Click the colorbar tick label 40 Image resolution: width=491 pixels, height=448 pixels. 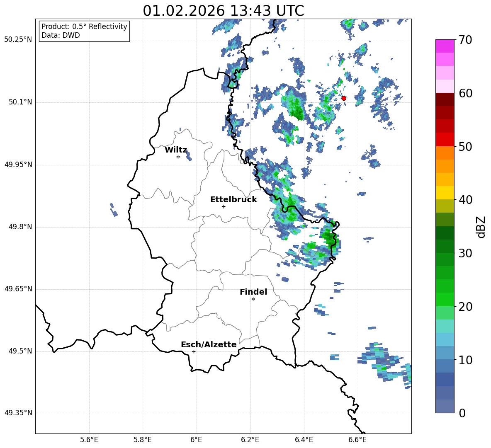click(465, 200)
